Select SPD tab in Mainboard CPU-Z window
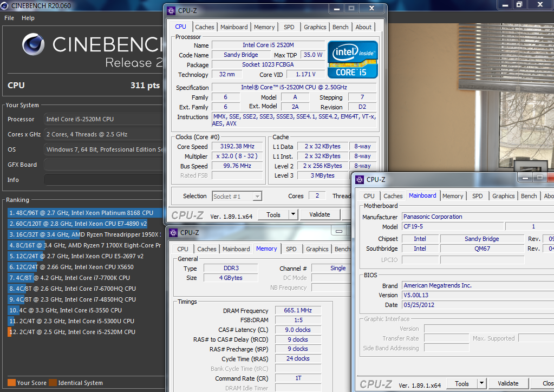Image resolution: width=554 pixels, height=392 pixels. (x=477, y=196)
